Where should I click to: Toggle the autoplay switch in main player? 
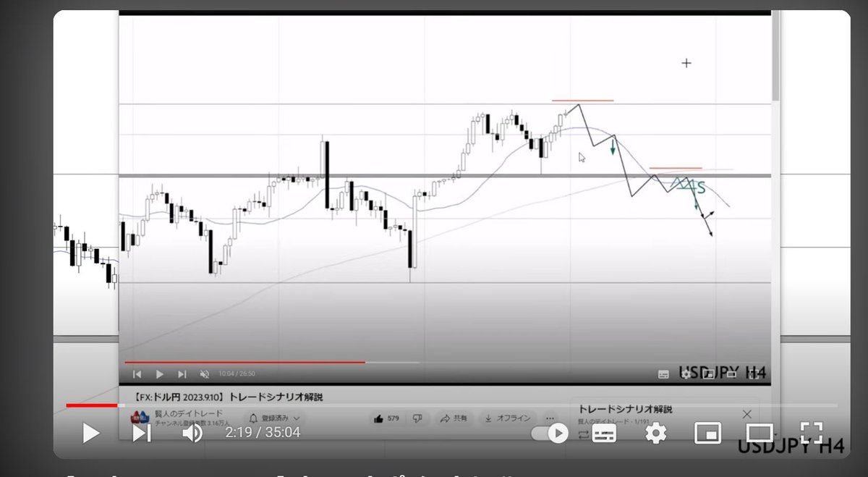click(x=550, y=433)
